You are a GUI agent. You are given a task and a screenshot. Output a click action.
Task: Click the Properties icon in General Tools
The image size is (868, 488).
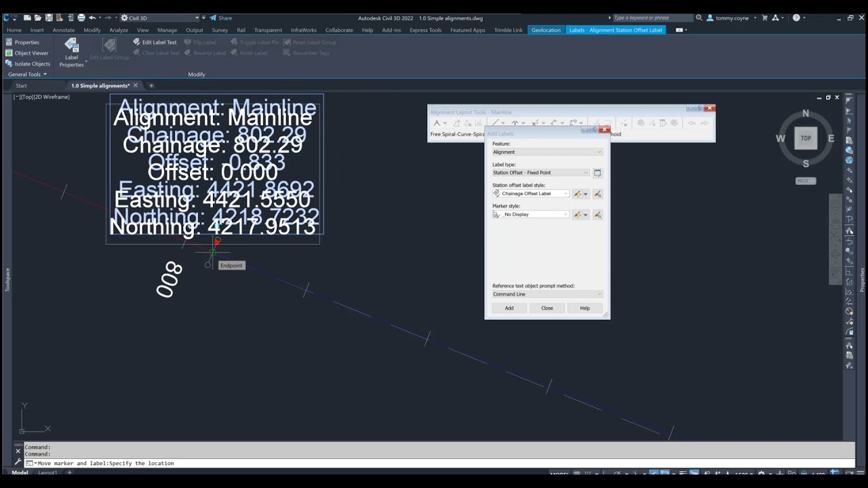(x=9, y=42)
